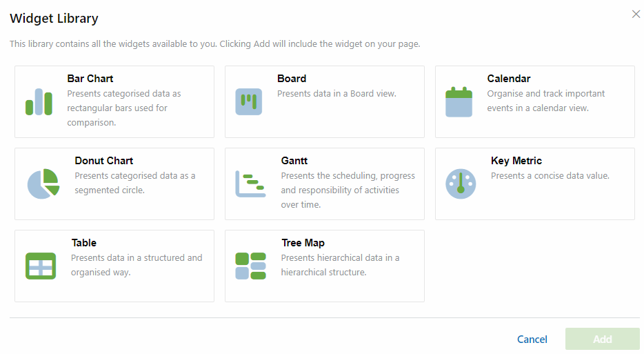Choose the Table widget description
Viewport: 644px width, 354px height.
(x=137, y=265)
